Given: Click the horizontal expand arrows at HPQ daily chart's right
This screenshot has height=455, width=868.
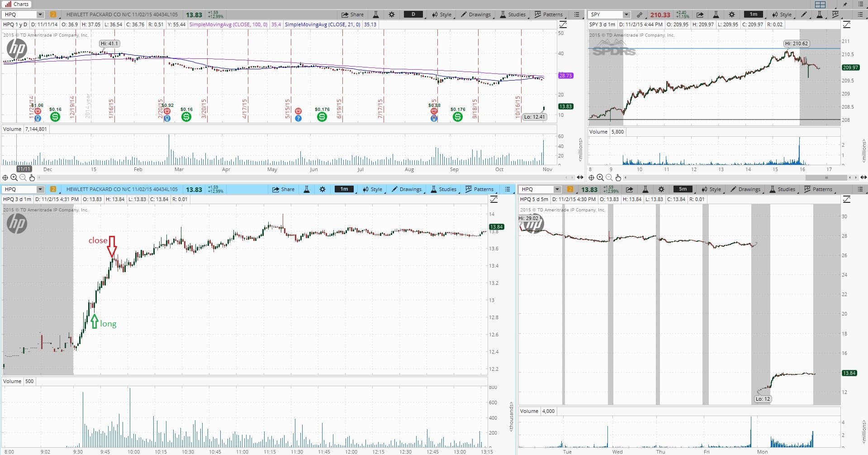Looking at the screenshot, I should tap(580, 177).
